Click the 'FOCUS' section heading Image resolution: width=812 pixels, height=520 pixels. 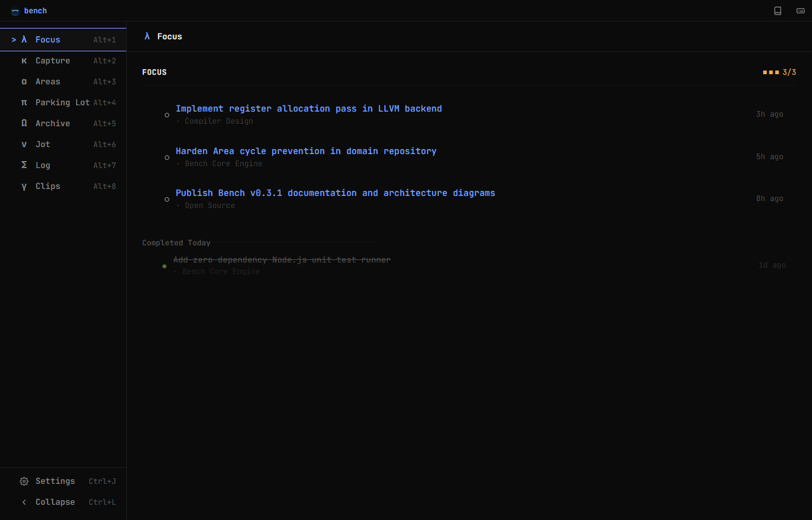(x=154, y=72)
